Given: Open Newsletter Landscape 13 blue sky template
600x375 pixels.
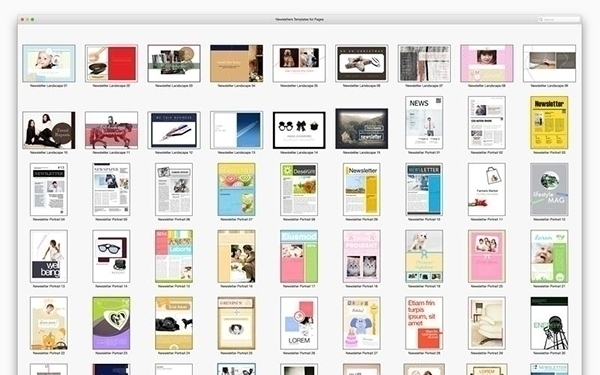Looking at the screenshot, I should 236,130.
